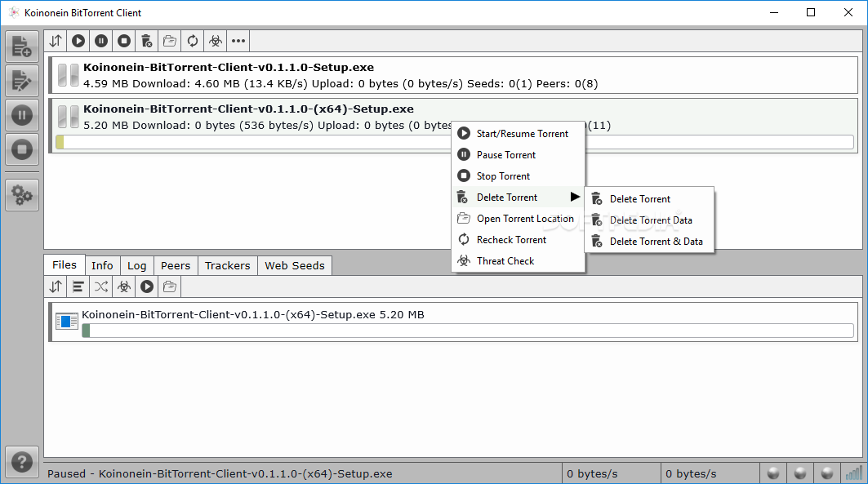The image size is (868, 484).
Task: Click the pause state icon of x64 torrent
Action: pos(68,117)
